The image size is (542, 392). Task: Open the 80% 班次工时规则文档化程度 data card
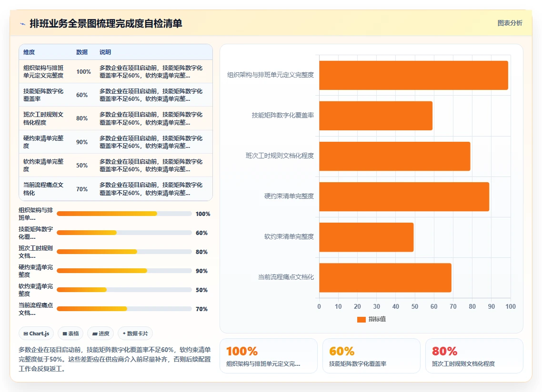(474, 356)
